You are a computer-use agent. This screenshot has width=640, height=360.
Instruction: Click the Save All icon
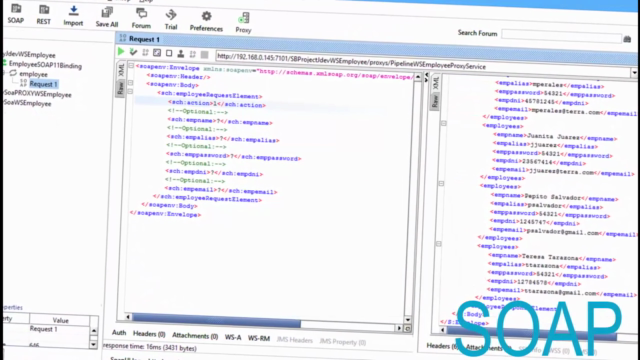click(x=107, y=12)
